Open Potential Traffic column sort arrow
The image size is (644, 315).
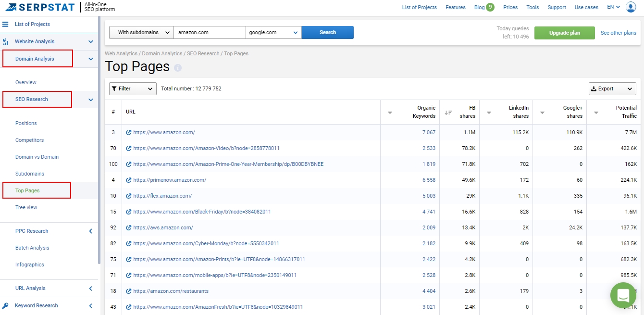(x=596, y=113)
